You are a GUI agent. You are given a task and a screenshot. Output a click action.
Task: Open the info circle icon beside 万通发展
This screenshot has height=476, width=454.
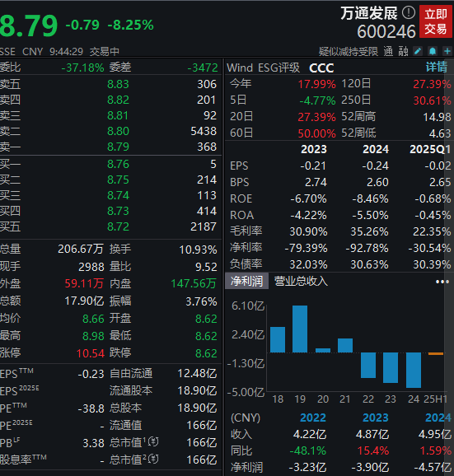(409, 12)
